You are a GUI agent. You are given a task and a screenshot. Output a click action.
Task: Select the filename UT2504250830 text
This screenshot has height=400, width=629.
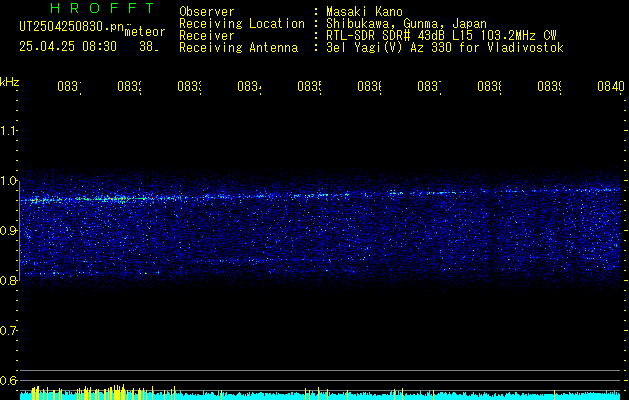pyautogui.click(x=72, y=27)
